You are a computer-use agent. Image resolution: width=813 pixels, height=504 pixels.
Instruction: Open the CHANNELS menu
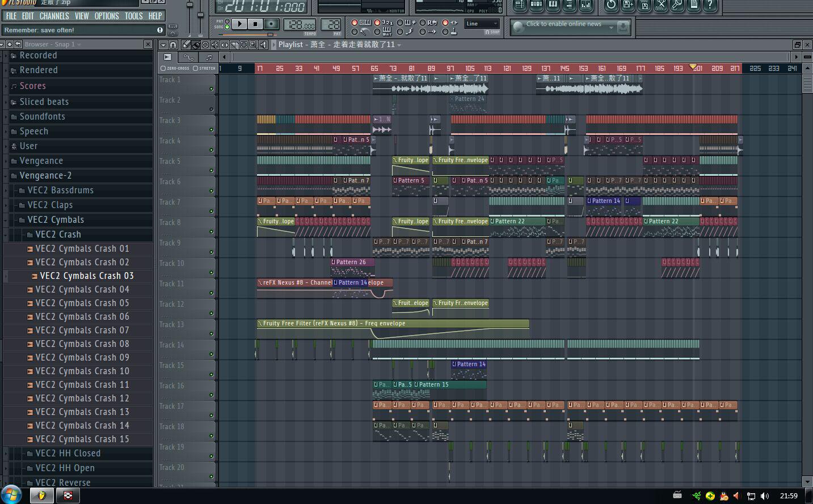point(54,16)
